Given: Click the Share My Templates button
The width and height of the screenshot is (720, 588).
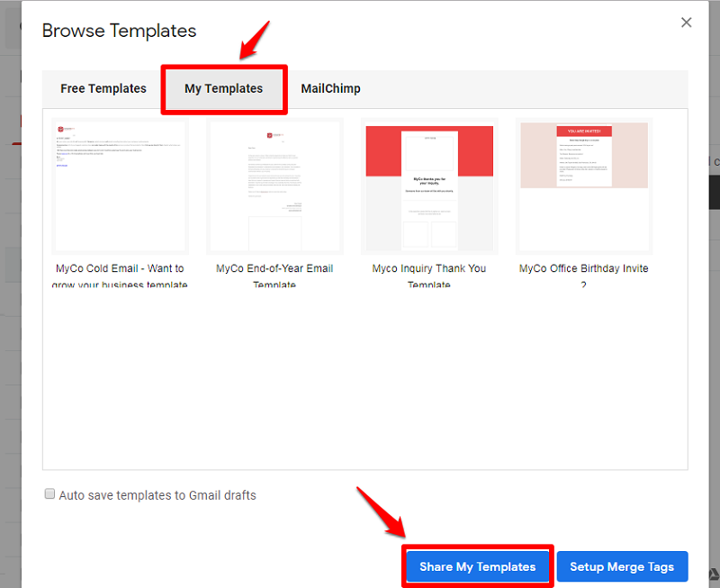Looking at the screenshot, I should click(477, 565).
